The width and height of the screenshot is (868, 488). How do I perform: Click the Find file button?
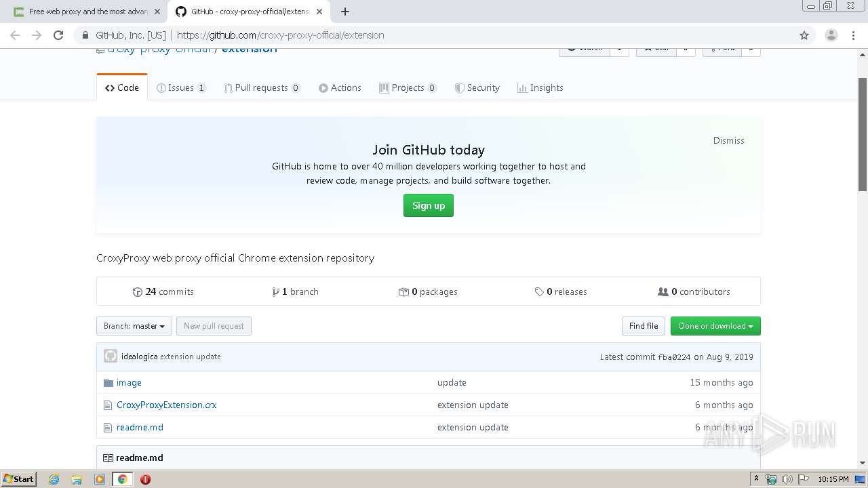pos(644,326)
